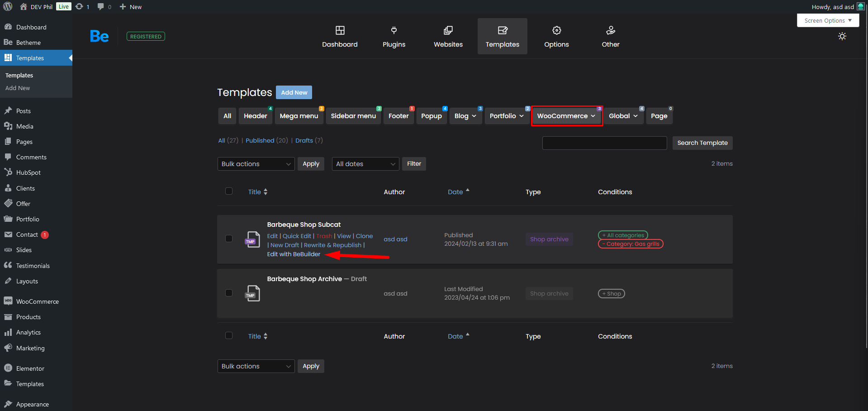Click the top Apply button
The height and width of the screenshot is (411, 868).
pos(311,164)
